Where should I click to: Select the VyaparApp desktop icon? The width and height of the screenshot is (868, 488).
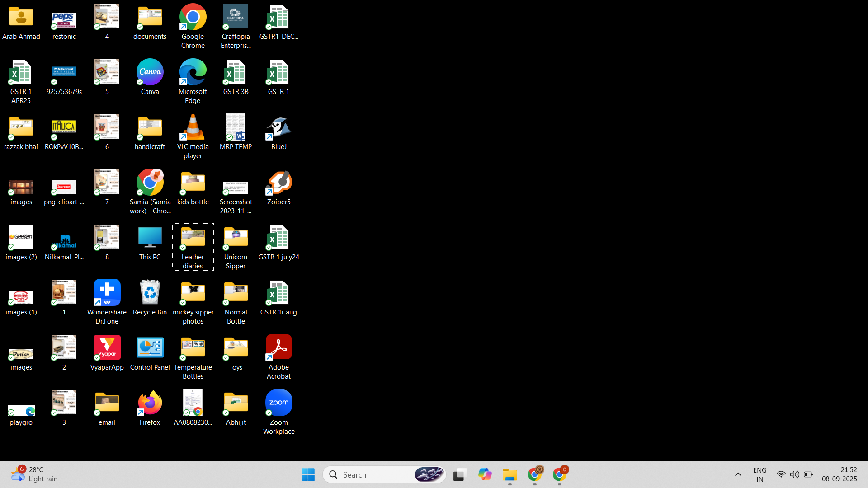point(107,348)
